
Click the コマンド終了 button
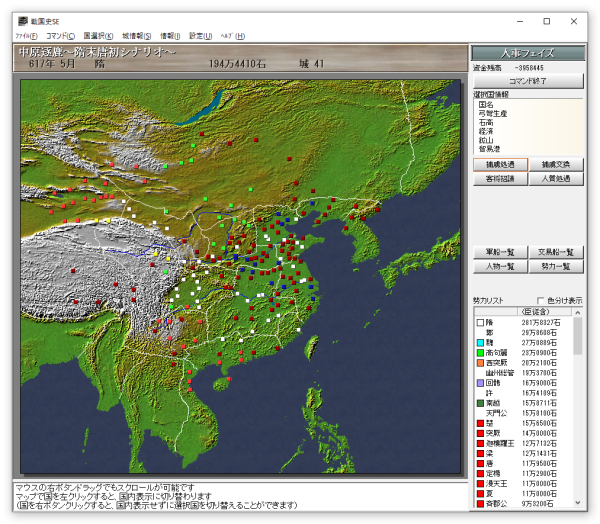pos(527,82)
